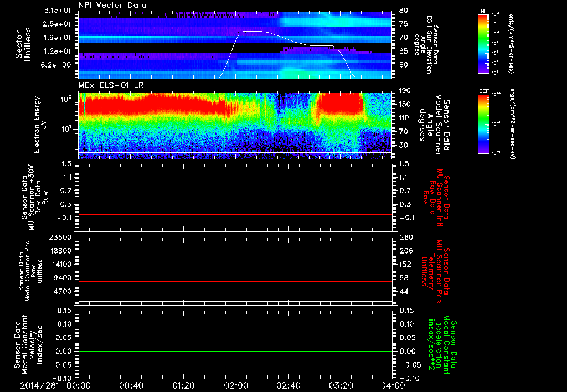Click the 110 scanner angle tick
The width and height of the screenshot is (567, 392).
405,118
